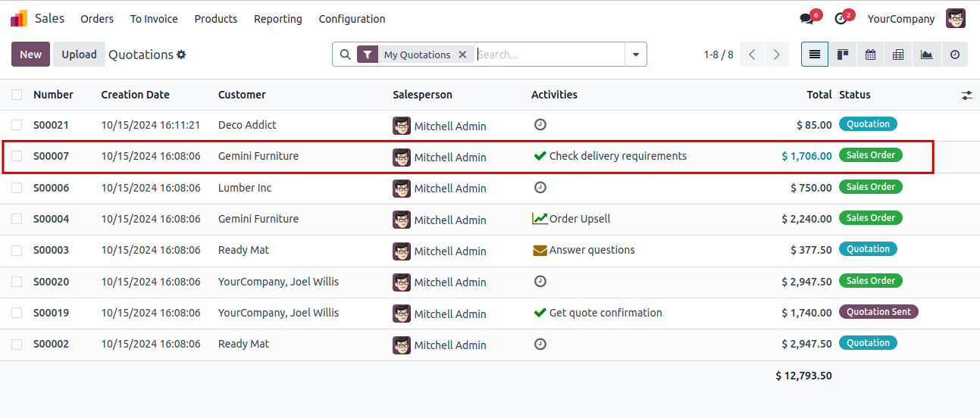980x418 pixels.
Task: Open the Calendar view icon
Action: coord(870,55)
